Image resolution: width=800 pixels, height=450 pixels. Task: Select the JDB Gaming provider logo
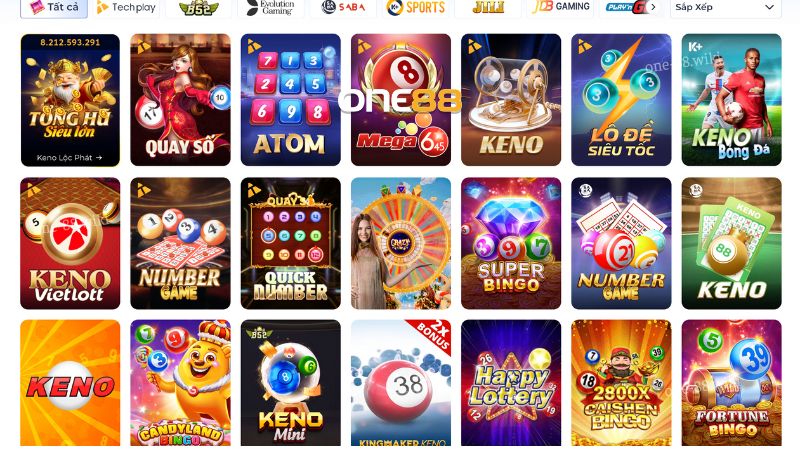[560, 8]
